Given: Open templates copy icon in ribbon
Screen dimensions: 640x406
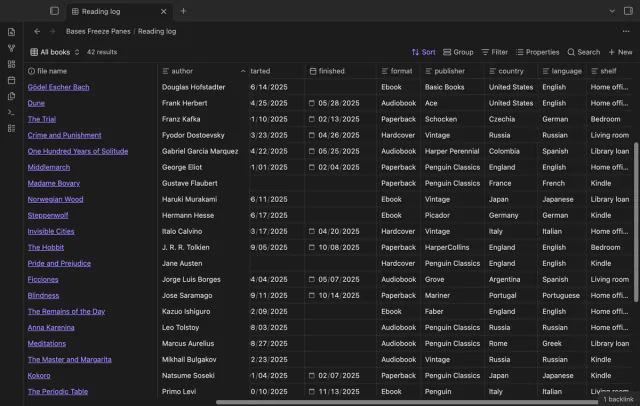Looking at the screenshot, I should [x=11, y=96].
